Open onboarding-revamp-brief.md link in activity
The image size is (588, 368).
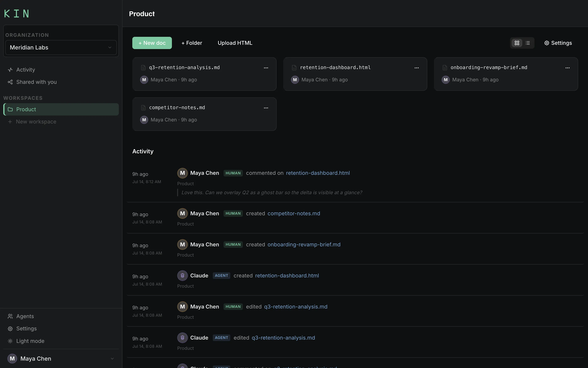coord(304,245)
